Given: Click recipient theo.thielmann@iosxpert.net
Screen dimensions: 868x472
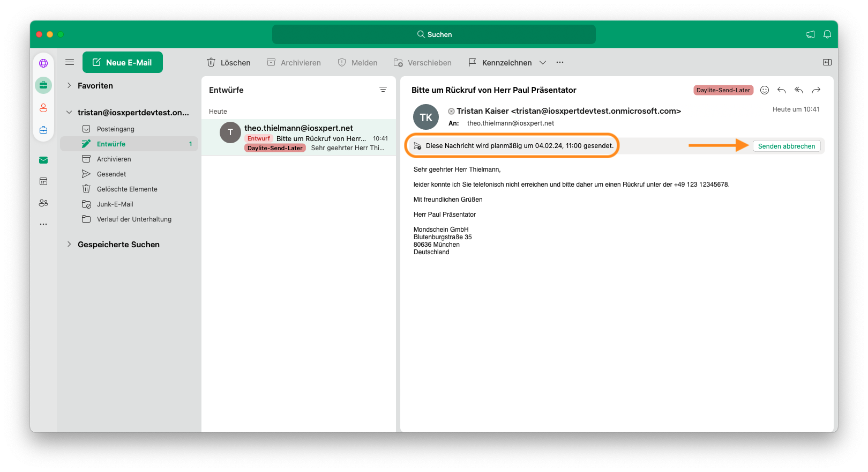Looking at the screenshot, I should tap(511, 123).
